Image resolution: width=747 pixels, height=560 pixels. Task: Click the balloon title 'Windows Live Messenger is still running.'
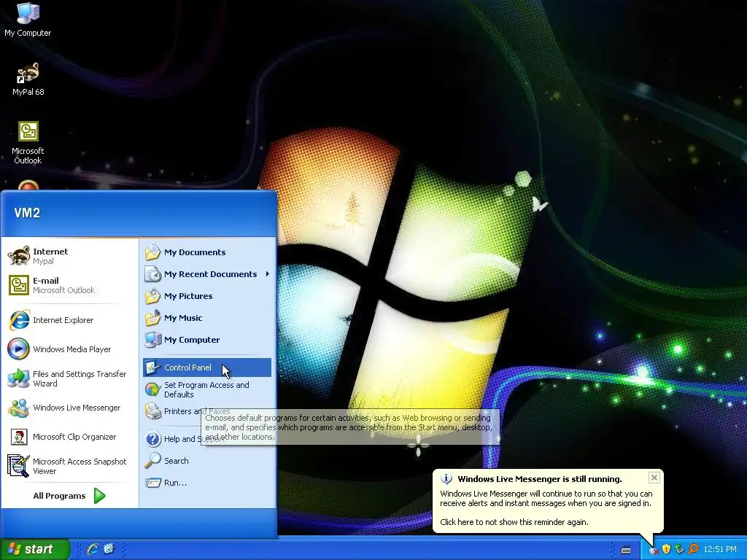[540, 479]
